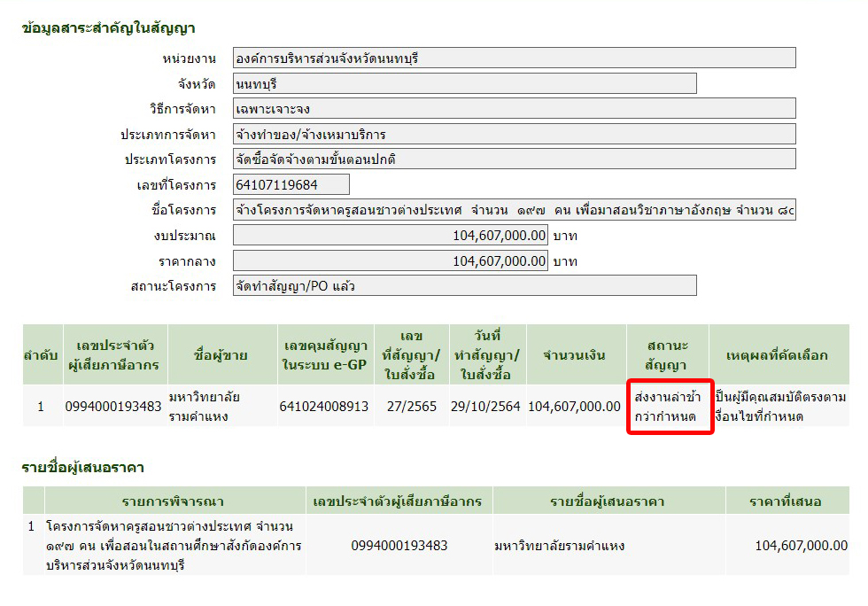The height and width of the screenshot is (606, 868).
Task: Click the จังหวัด field showing นนทบุรี
Action: tap(464, 84)
